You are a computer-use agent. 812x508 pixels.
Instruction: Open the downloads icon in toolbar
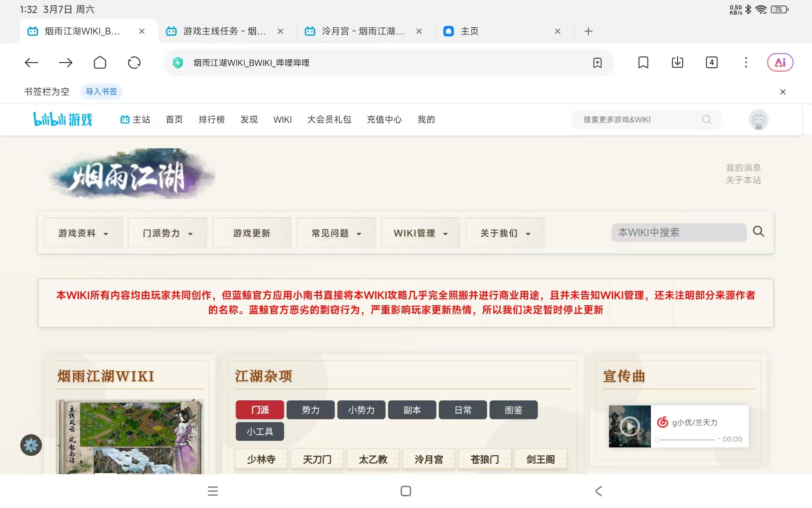[x=678, y=63]
